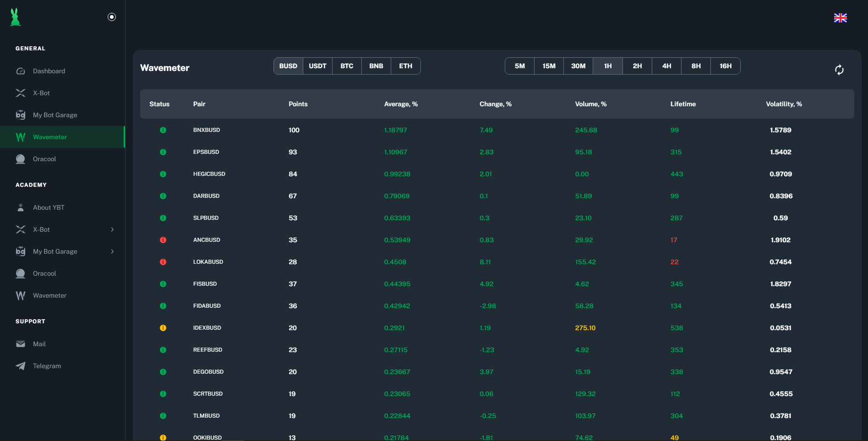Click ANCBUSD lifetime value 17

click(673, 240)
